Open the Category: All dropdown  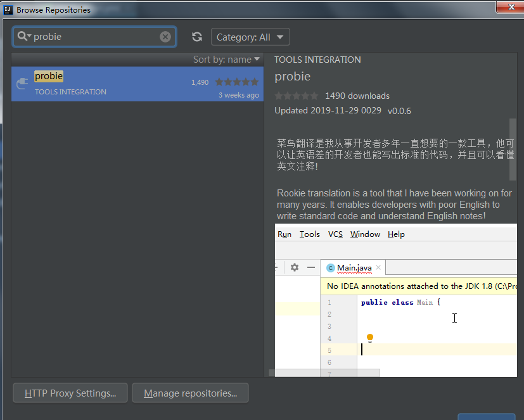250,37
